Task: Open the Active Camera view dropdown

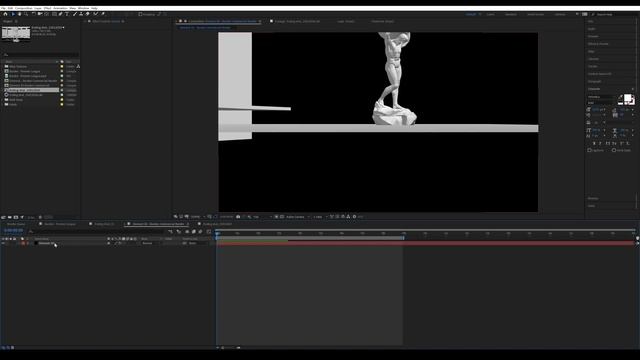Action: (x=298, y=217)
